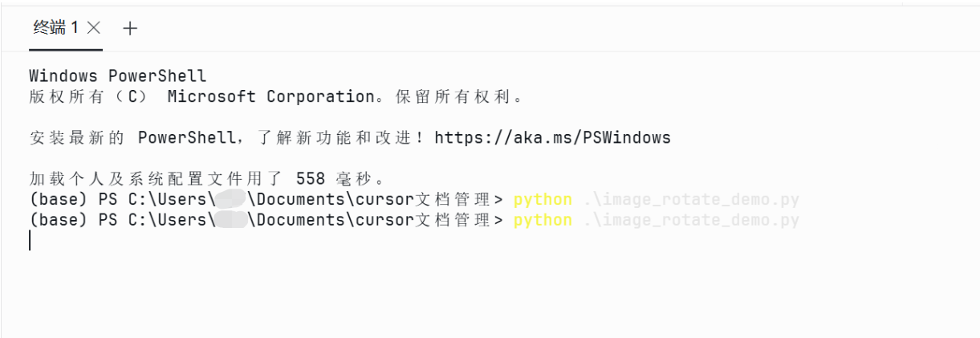
Task: Click the first yellow python command
Action: pyautogui.click(x=543, y=199)
